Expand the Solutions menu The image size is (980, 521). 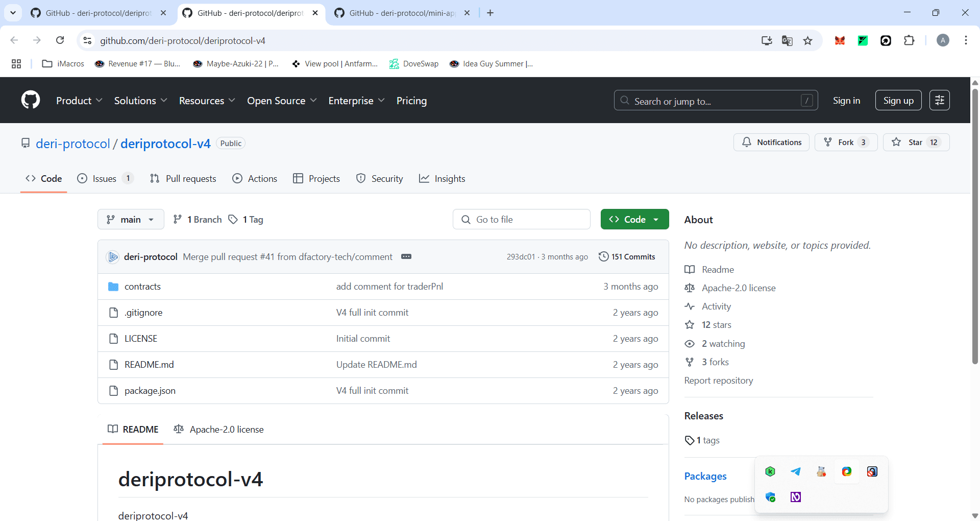(140, 101)
